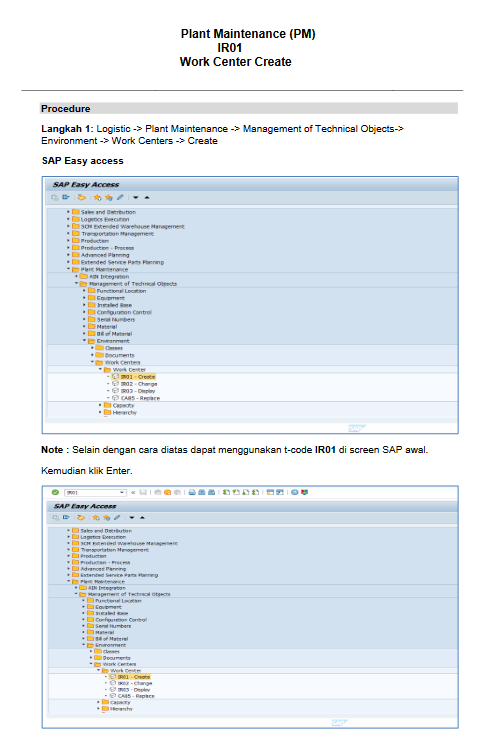Image resolution: width=494 pixels, height=734 pixels.
Task: Expand Capacity folder in upper tree
Action: coord(100,405)
